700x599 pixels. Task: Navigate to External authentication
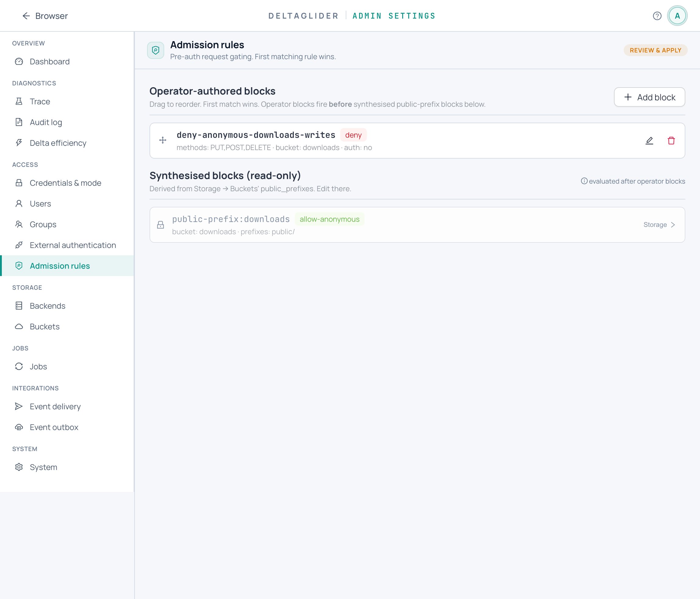(x=67, y=245)
